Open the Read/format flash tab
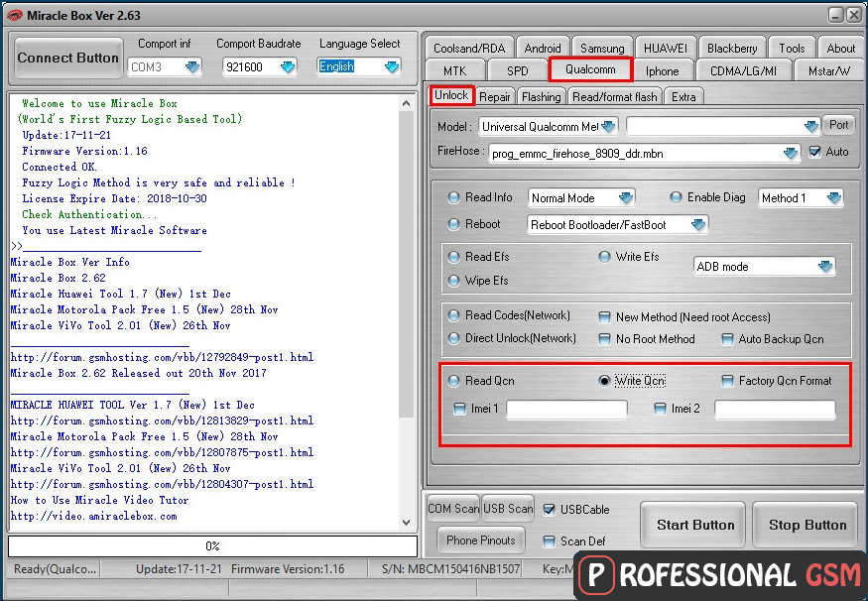This screenshot has width=868, height=601. [x=614, y=96]
